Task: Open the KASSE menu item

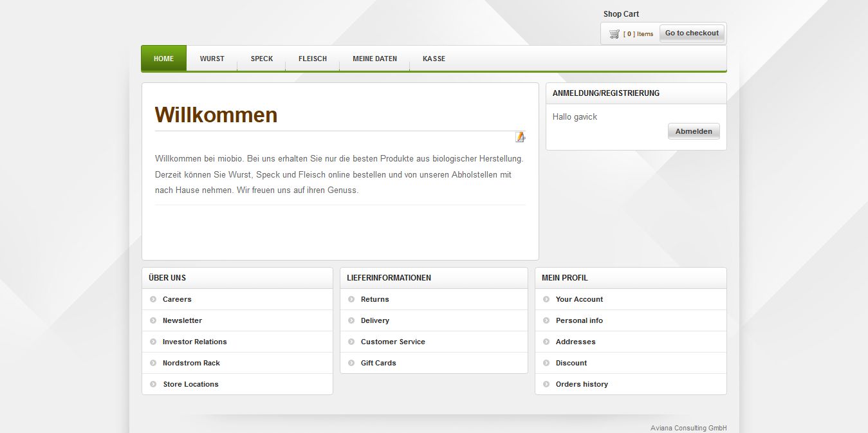Action: coord(434,59)
